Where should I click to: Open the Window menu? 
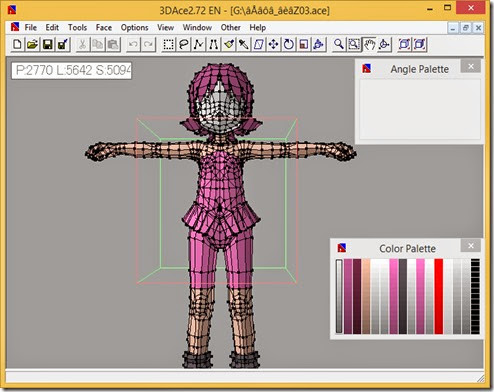(197, 27)
